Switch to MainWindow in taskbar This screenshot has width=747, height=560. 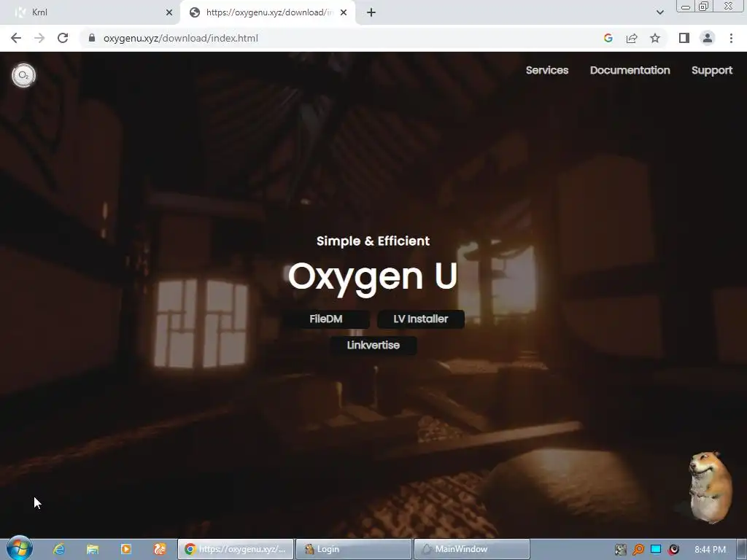click(472, 549)
